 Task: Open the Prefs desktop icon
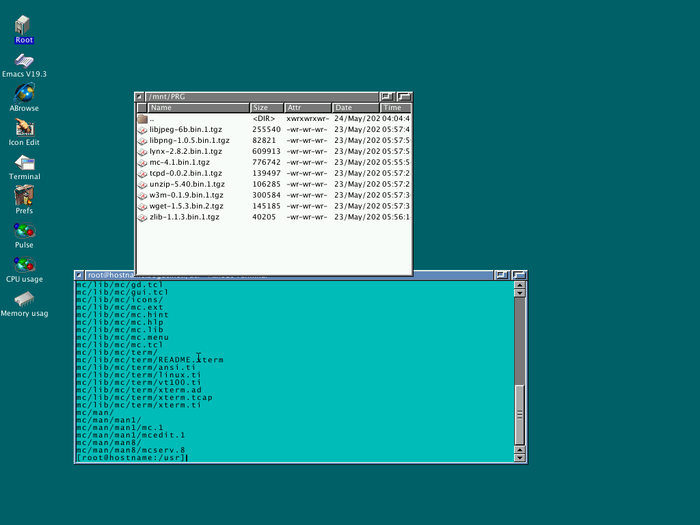[24, 196]
